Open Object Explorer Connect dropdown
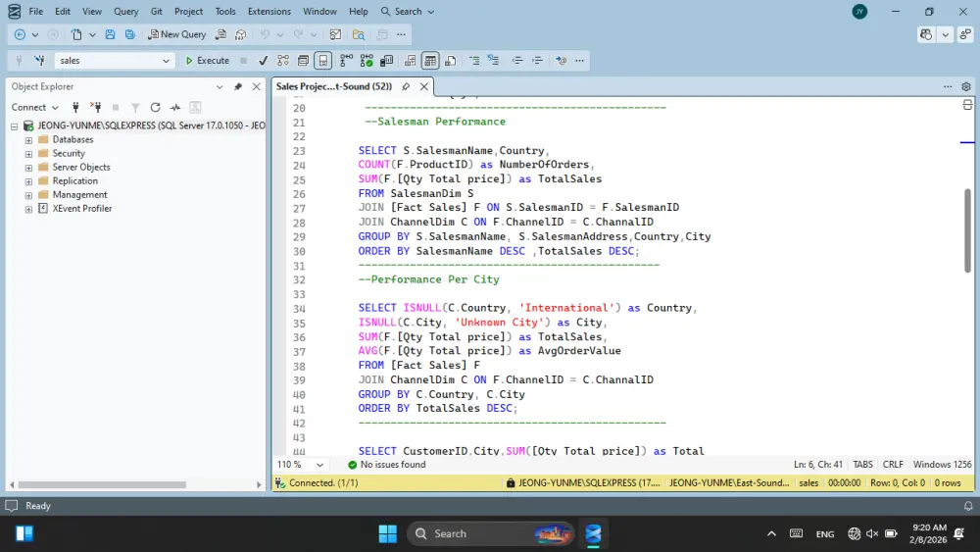Image resolution: width=980 pixels, height=552 pixels. (x=35, y=108)
